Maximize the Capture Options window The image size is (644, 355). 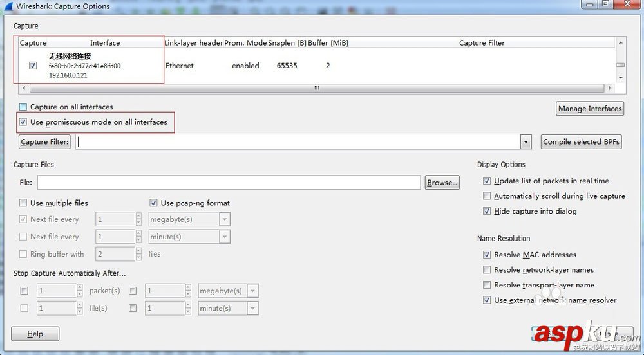[x=605, y=4]
